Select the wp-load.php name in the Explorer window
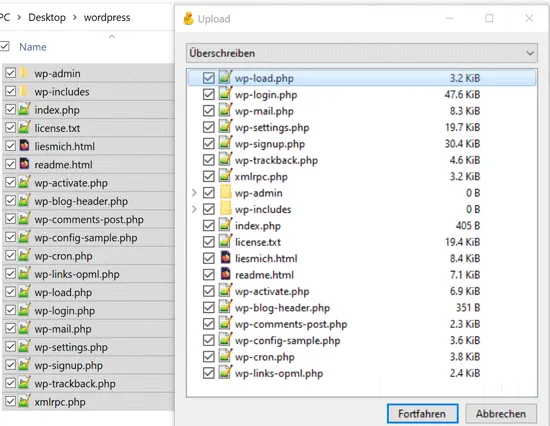Image resolution: width=550 pixels, height=426 pixels. pos(63,292)
